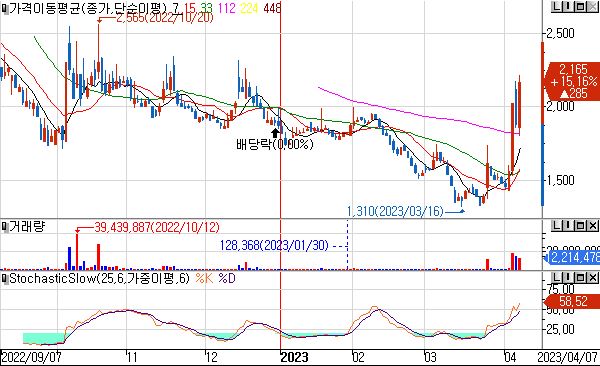Screen dimensions: 600x366
Task: Click the current price tag 2,165 +15.16%
Action: pyautogui.click(x=573, y=81)
